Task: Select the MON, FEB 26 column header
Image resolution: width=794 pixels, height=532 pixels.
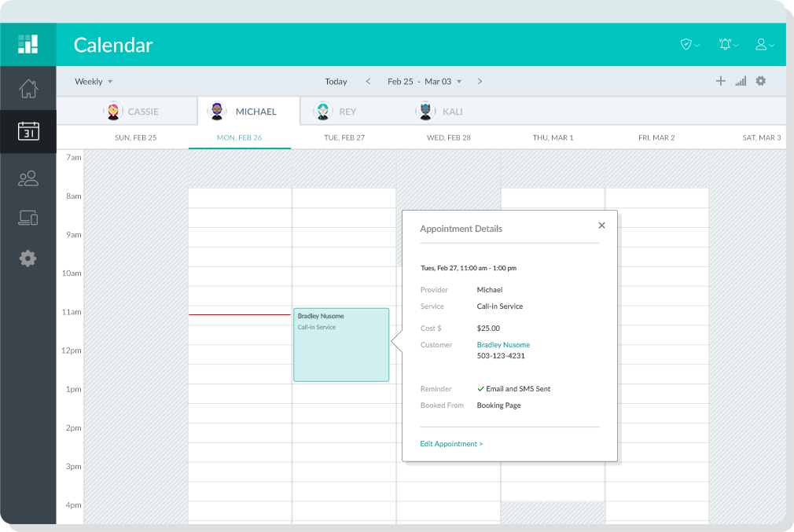Action: coord(239,138)
